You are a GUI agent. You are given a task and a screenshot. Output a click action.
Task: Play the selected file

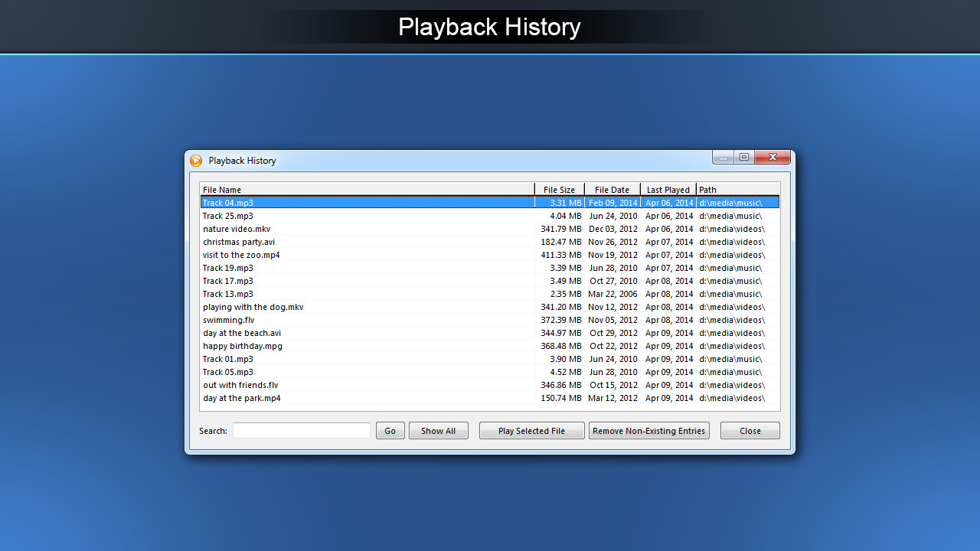531,430
